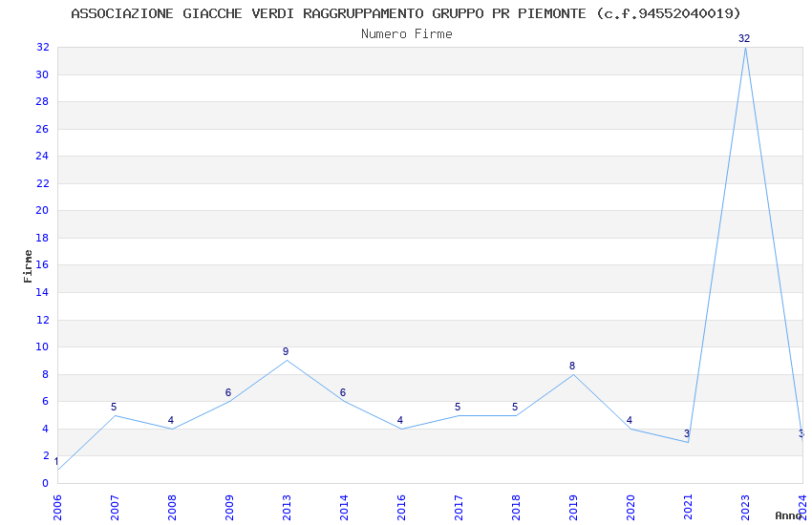Select the 2021 x-axis year label
Viewport: 812px width, 525px height.
(x=688, y=508)
